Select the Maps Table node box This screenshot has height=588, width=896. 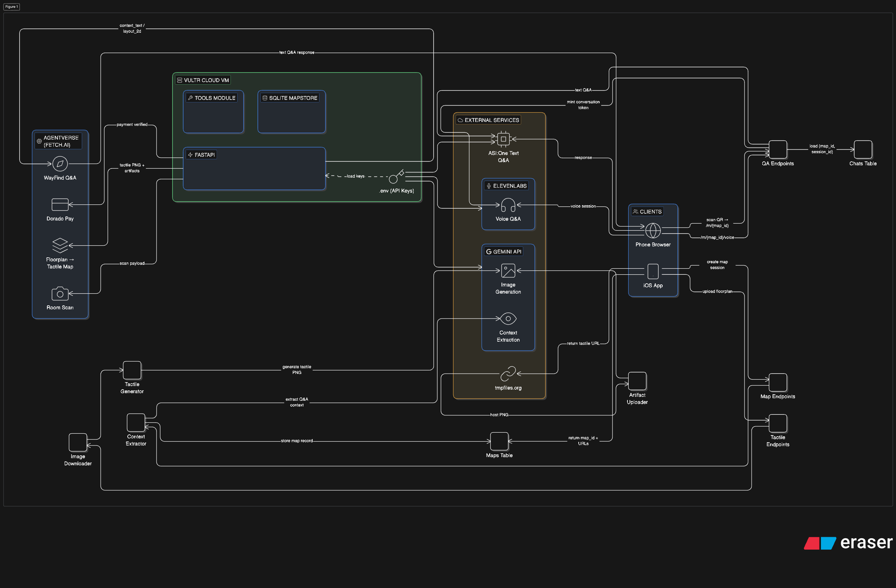pyautogui.click(x=499, y=441)
